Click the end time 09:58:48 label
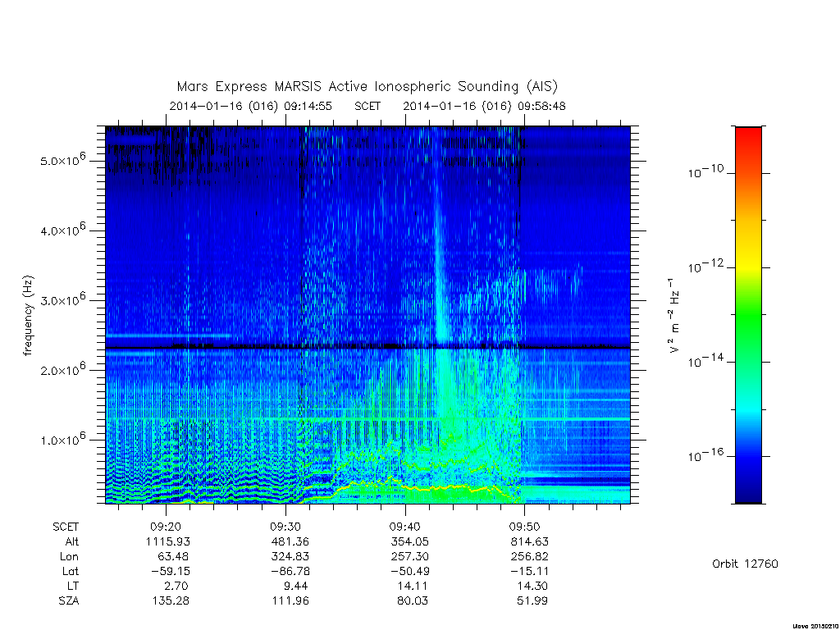The image size is (840, 630). pos(541,106)
